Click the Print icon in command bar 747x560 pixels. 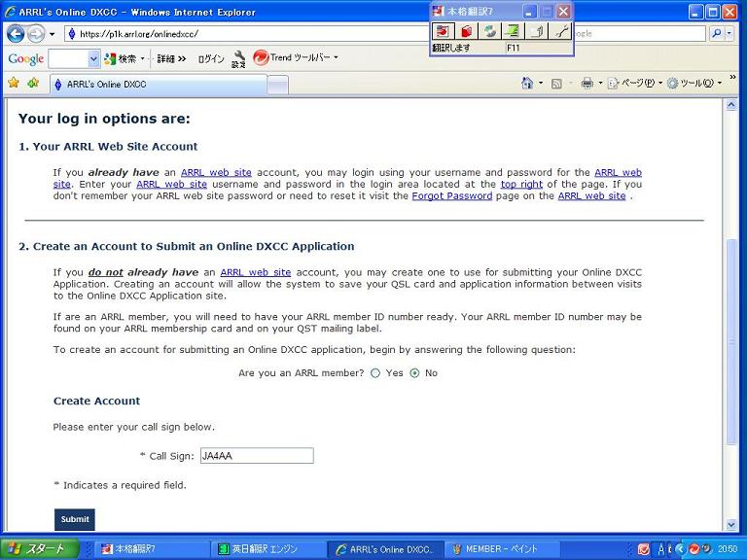(587, 84)
